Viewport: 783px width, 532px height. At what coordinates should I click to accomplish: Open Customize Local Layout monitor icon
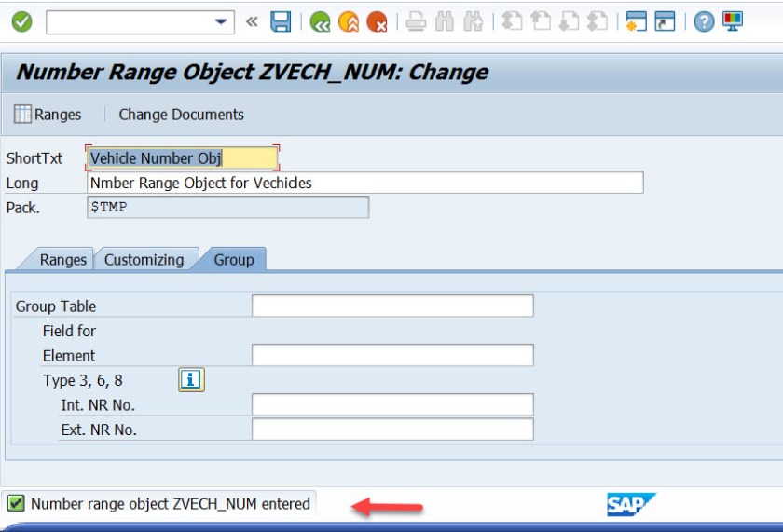733,22
